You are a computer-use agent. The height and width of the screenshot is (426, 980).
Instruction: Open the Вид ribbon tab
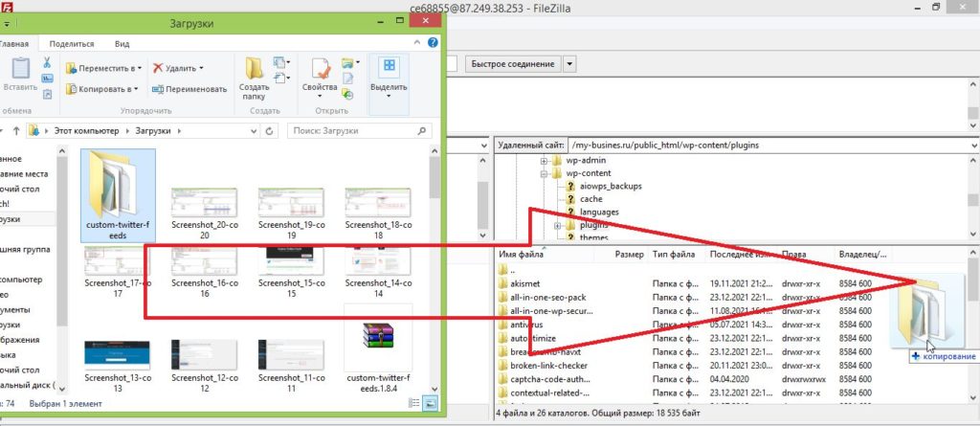click(122, 43)
